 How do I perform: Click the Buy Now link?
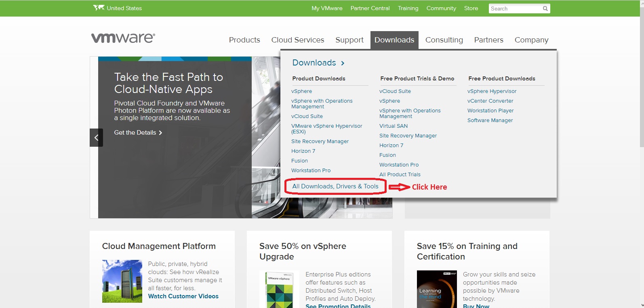(476, 306)
